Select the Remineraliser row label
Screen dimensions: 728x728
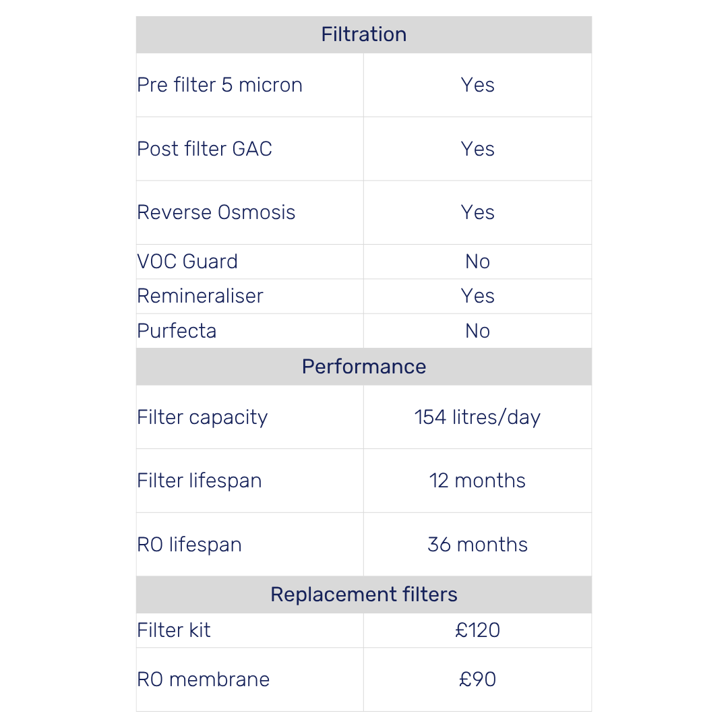click(x=200, y=296)
